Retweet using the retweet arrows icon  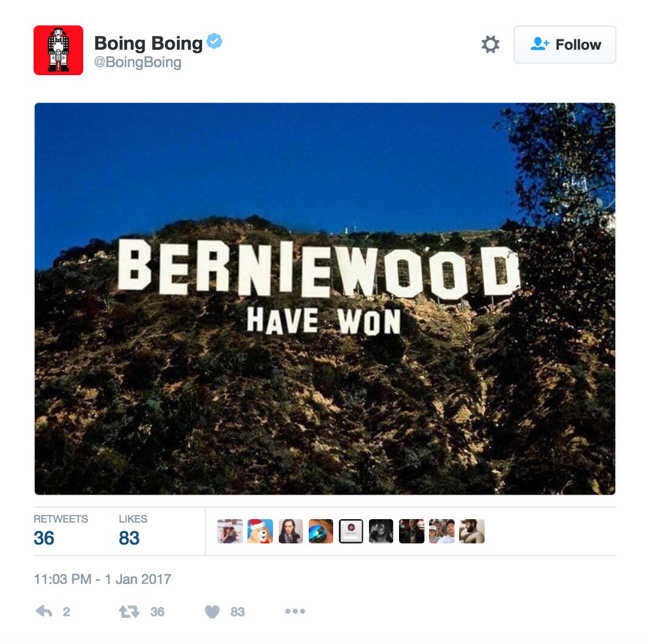click(130, 611)
